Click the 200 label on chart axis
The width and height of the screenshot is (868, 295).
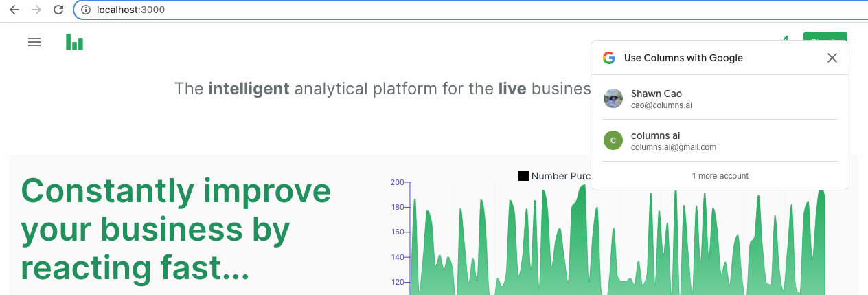[397, 182]
